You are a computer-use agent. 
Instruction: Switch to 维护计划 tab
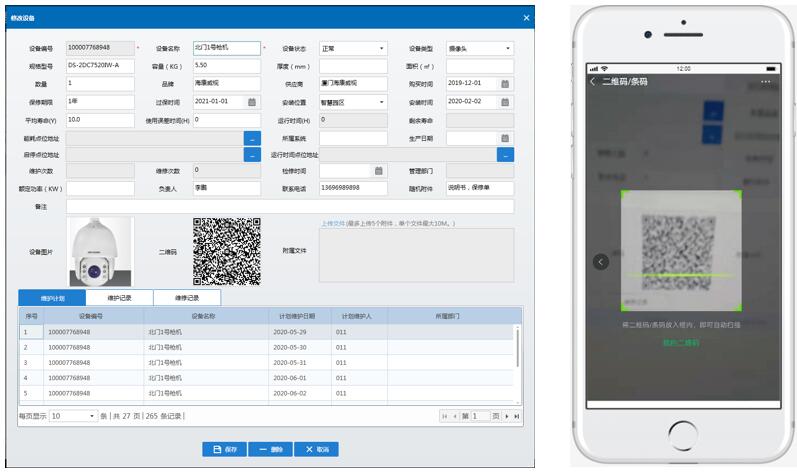click(52, 298)
